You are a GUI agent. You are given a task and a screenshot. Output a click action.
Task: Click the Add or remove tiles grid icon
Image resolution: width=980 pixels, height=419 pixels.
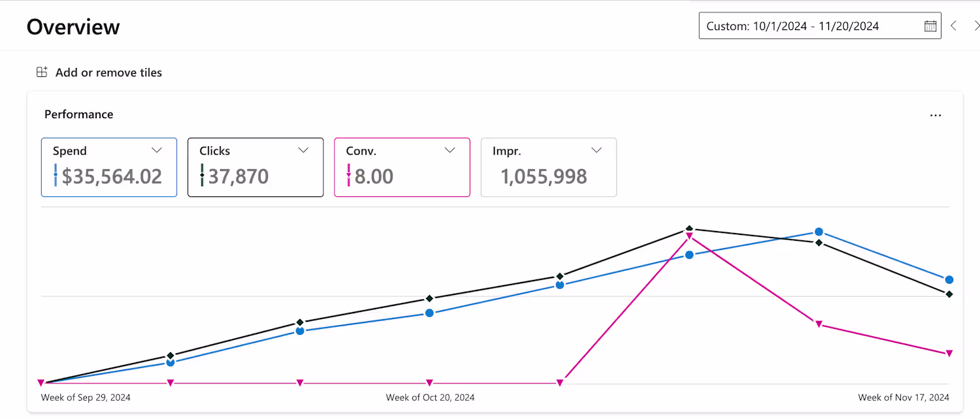(42, 72)
